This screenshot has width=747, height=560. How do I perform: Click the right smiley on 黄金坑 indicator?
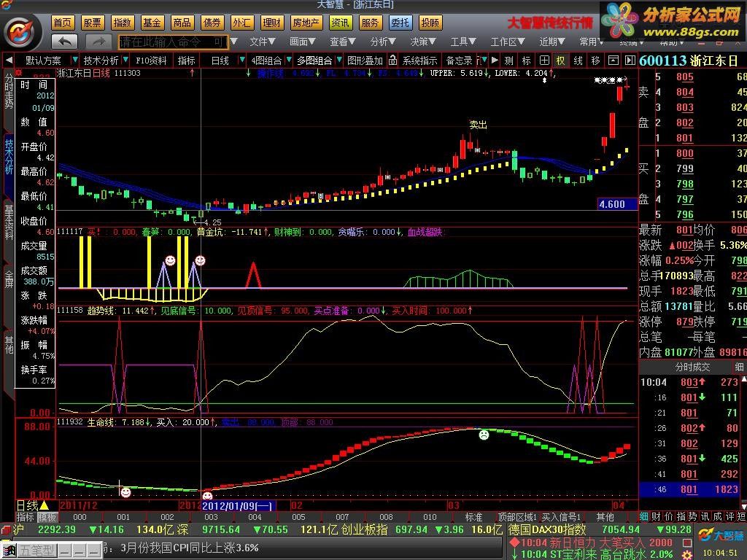point(200,260)
